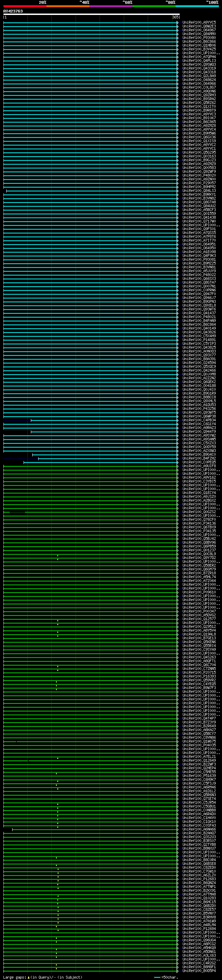Select label UniRef100_A9UIF8
The image size is (222, 980).
[199, 466]
